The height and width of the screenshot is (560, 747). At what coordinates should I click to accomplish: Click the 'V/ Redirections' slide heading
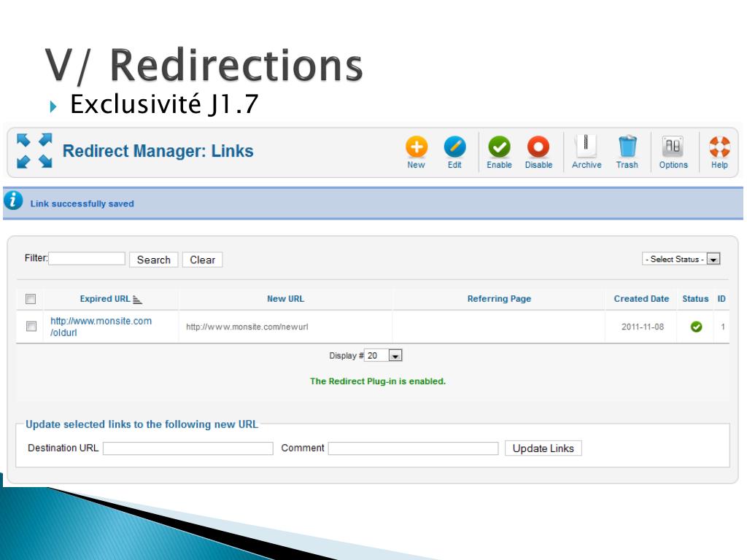204,65
